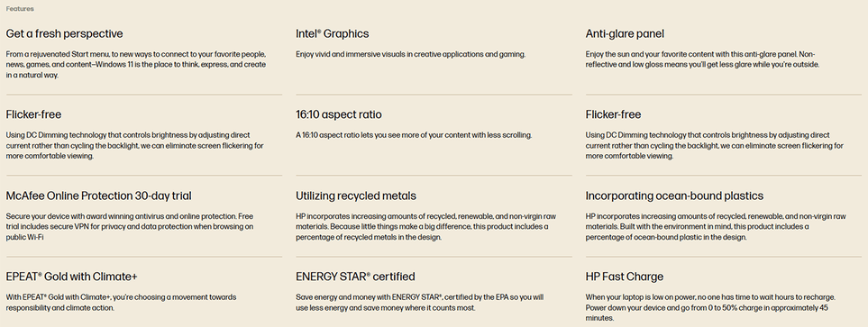
Task: Select the sentence 'A 16:10 aspect ratio lets you see more'
Action: [x=414, y=135]
